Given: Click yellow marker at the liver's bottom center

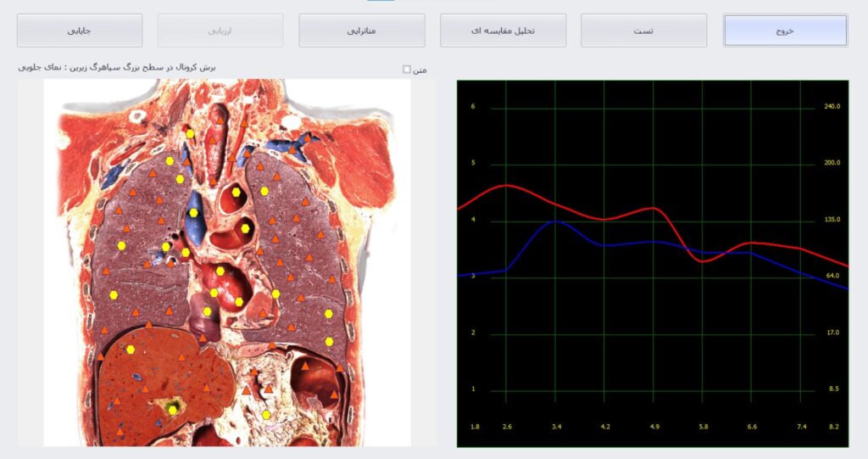Looking at the screenshot, I should tap(173, 409).
